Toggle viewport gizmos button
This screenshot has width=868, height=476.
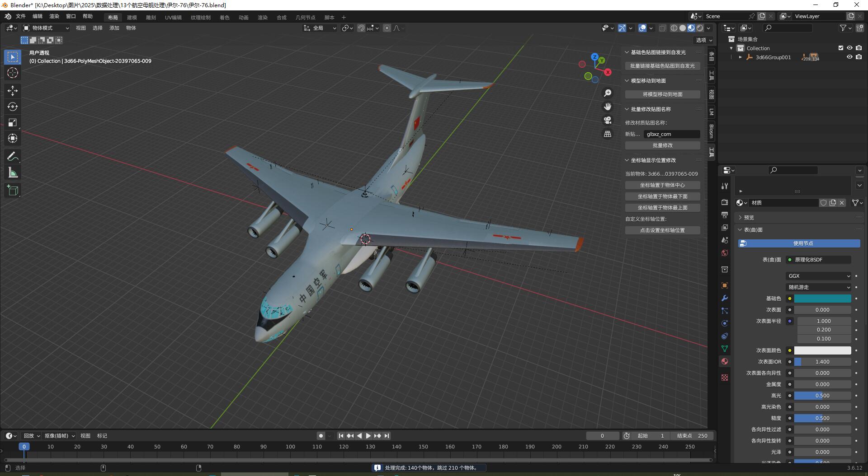pyautogui.click(x=622, y=28)
